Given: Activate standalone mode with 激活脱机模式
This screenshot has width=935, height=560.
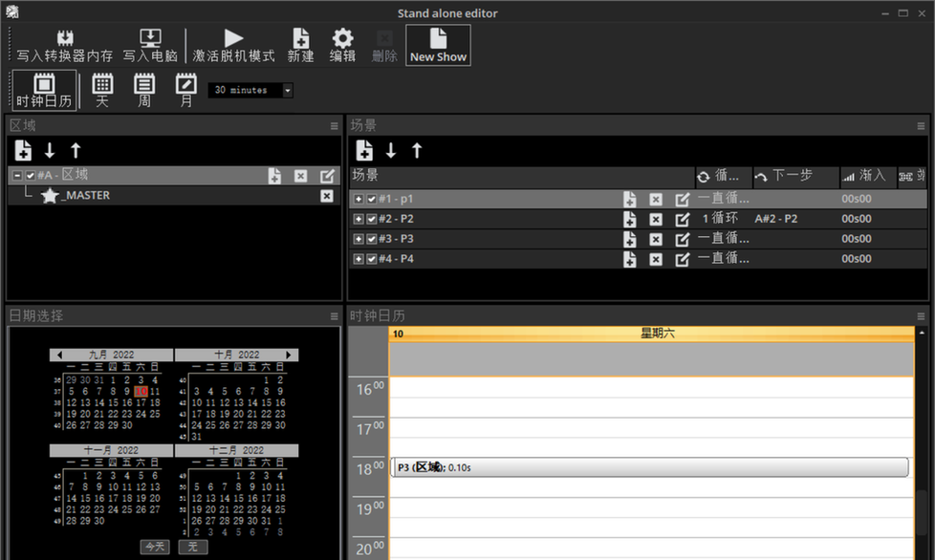Looking at the screenshot, I should (x=233, y=45).
